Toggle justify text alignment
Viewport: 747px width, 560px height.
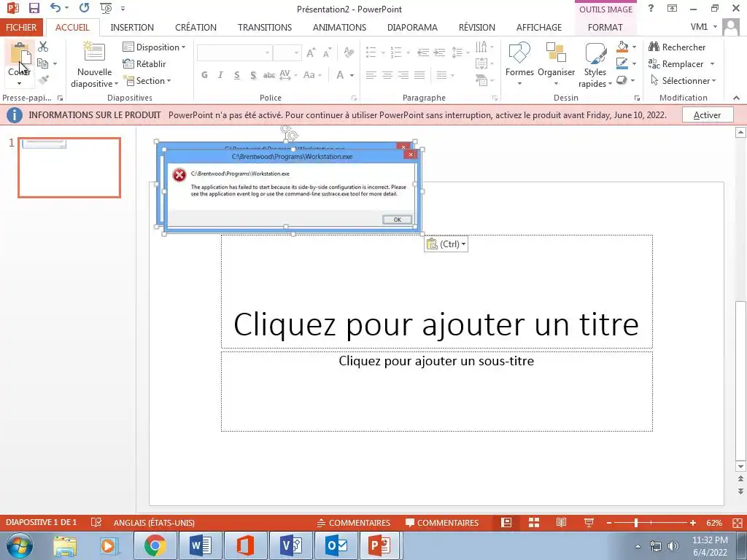(419, 75)
